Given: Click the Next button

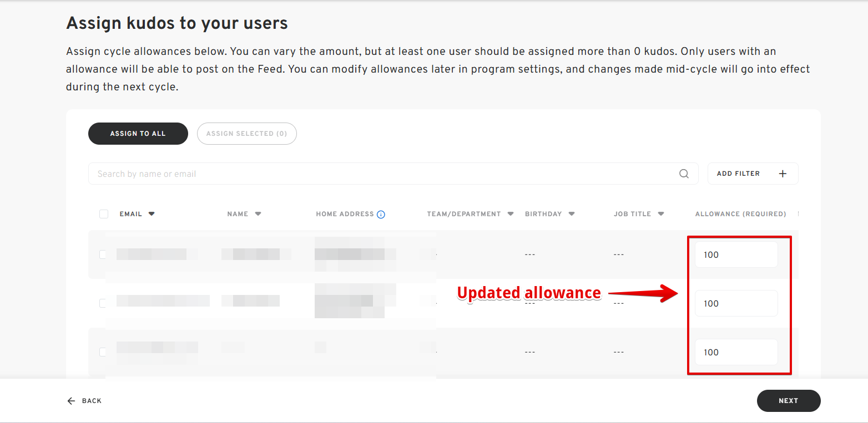Looking at the screenshot, I should (x=788, y=401).
